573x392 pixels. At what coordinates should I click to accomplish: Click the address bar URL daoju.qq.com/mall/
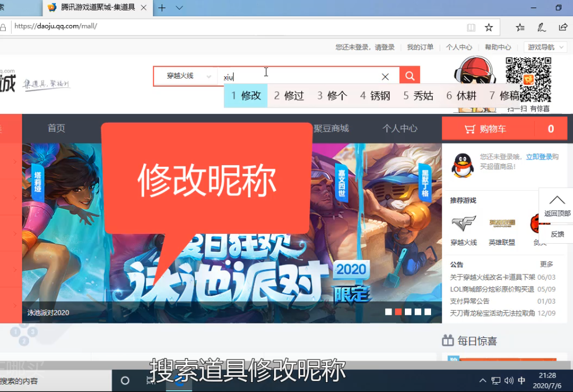[x=55, y=26]
